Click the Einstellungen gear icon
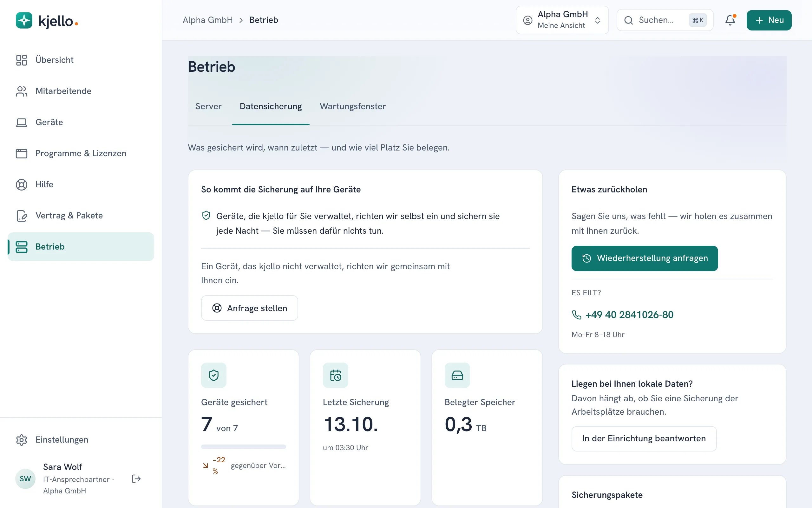 [22, 440]
